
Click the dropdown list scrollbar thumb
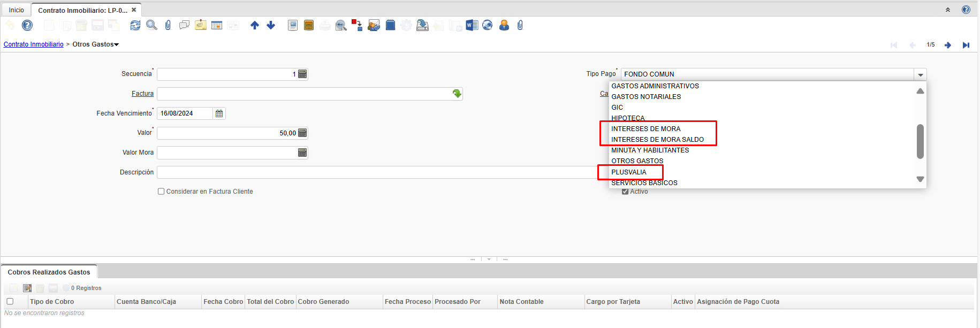920,141
